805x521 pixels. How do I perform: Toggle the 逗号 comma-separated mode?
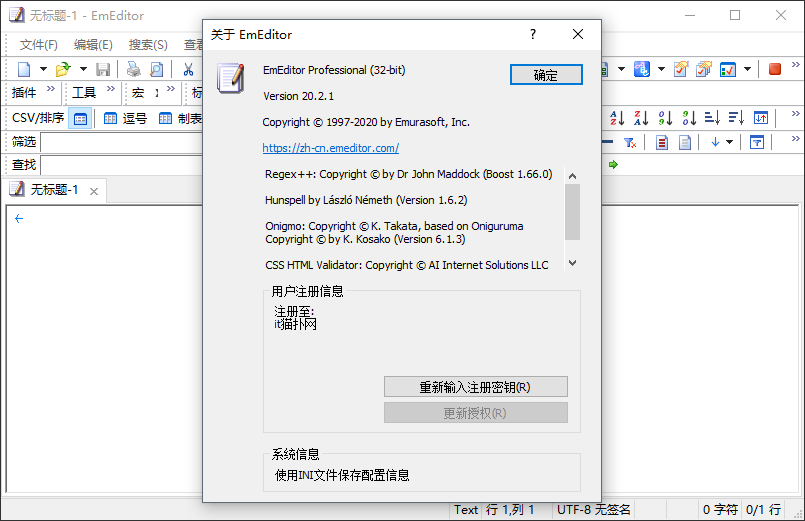[x=125, y=119]
